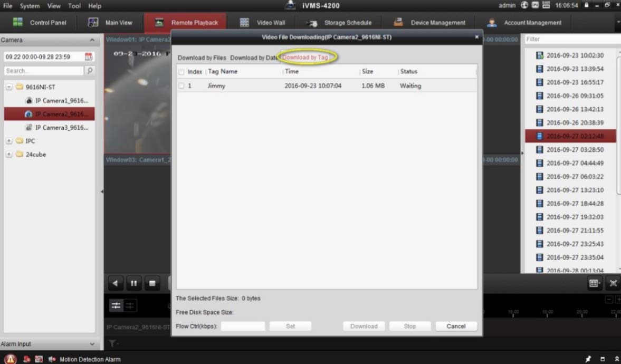
Task: Click the lock icon in title bar
Action: point(586,5)
